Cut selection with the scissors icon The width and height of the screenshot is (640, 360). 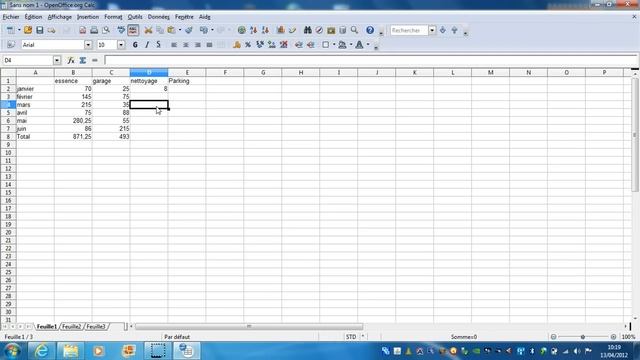148,30
